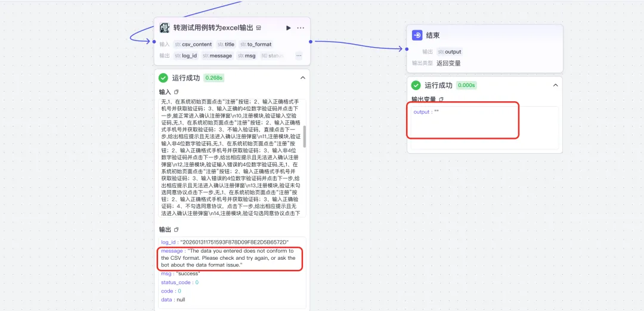644x311 pixels.
Task: Open more options menu of excel output node
Action: [x=301, y=28]
